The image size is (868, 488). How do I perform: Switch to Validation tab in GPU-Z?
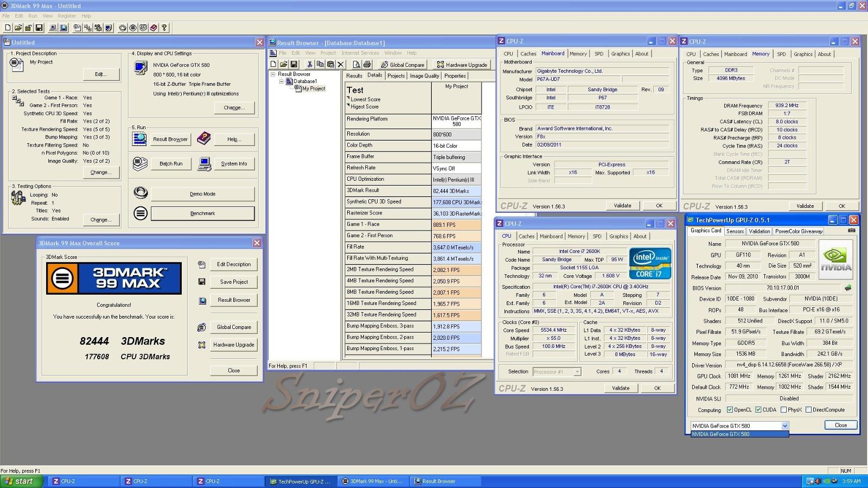coord(759,231)
